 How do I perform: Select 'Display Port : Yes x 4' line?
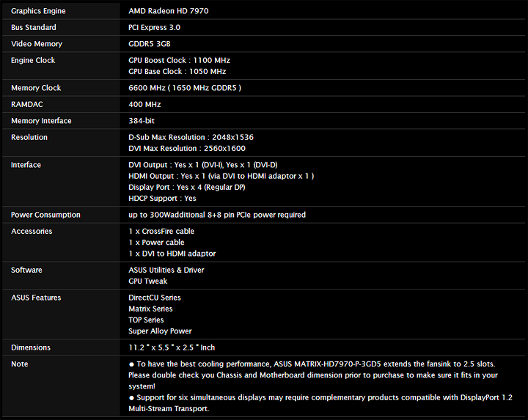(186, 187)
